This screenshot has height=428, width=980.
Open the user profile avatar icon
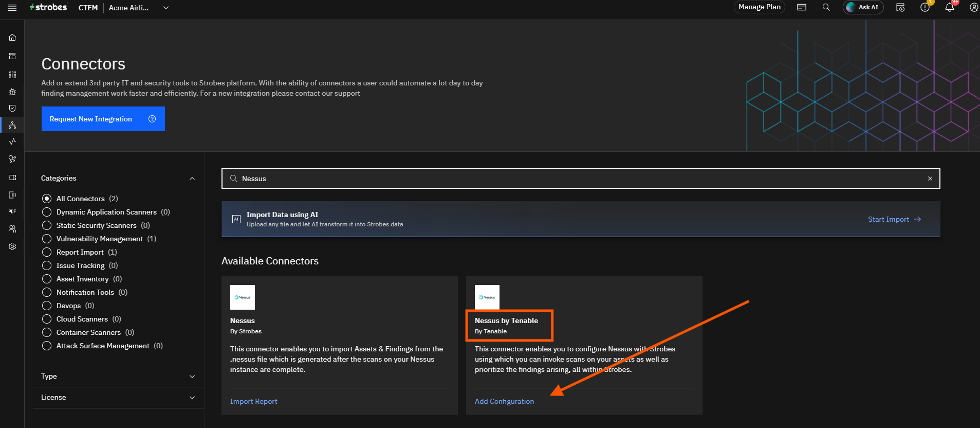(974, 7)
